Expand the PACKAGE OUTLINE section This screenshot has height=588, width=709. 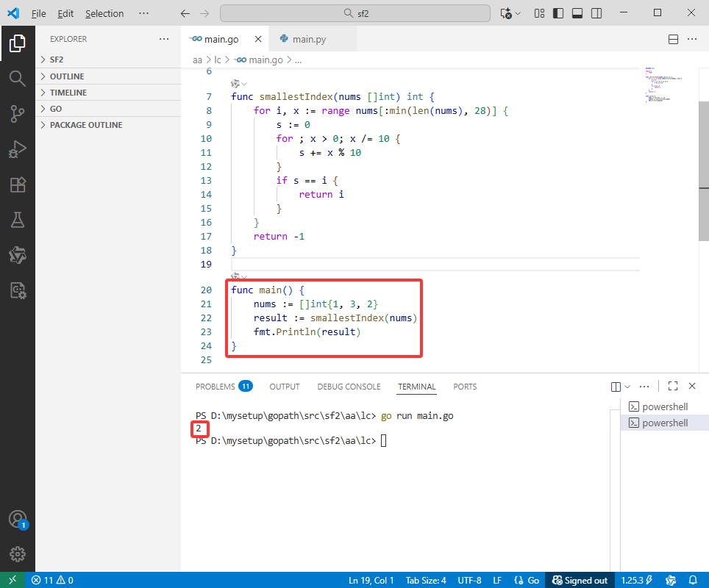[x=109, y=125]
